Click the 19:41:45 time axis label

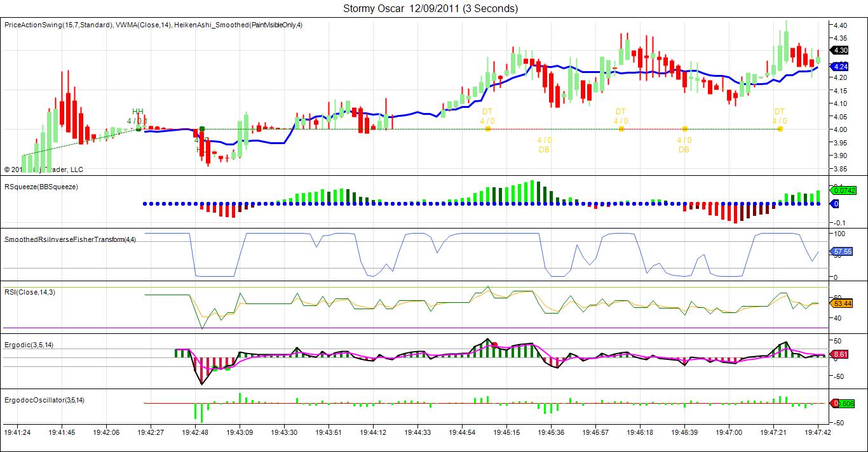point(62,433)
